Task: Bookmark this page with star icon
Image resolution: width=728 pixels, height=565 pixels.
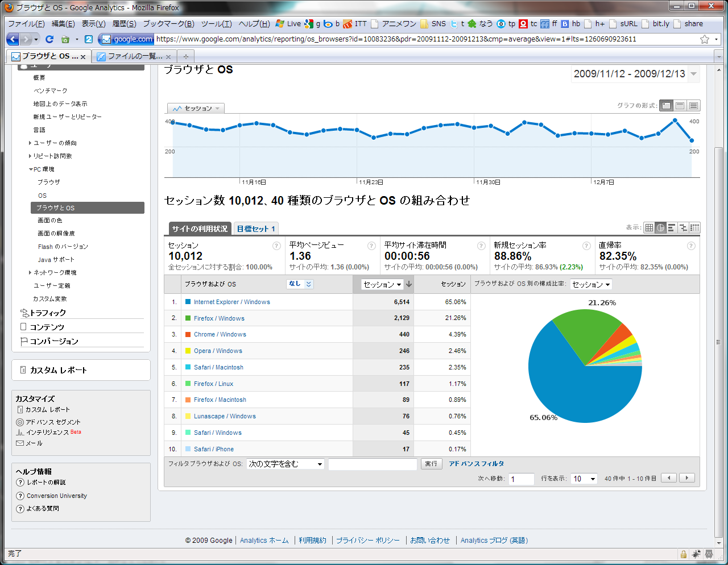Action: [705, 39]
